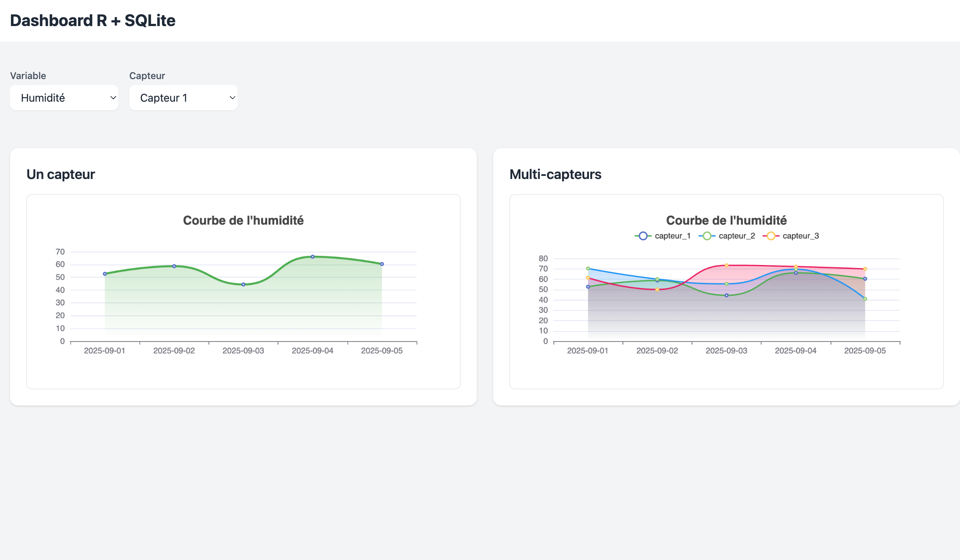This screenshot has width=960, height=560.
Task: Click the Variable field label
Action: 28,76
